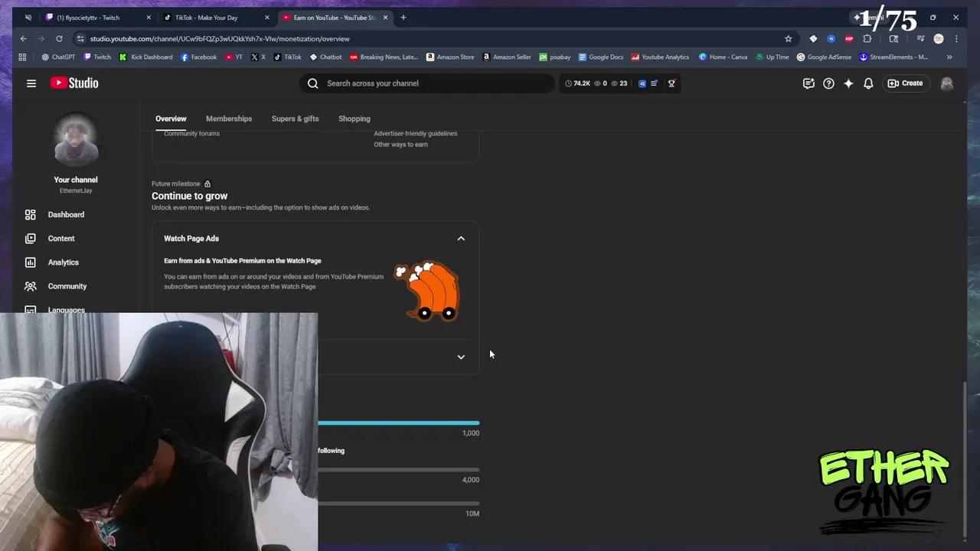
Task: Go back in the browser
Action: point(24,38)
